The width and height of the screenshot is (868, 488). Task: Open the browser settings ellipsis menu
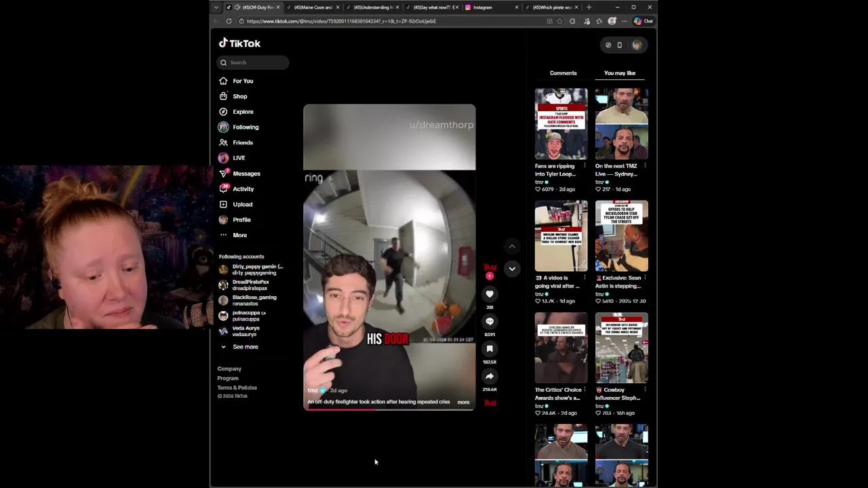coord(625,21)
